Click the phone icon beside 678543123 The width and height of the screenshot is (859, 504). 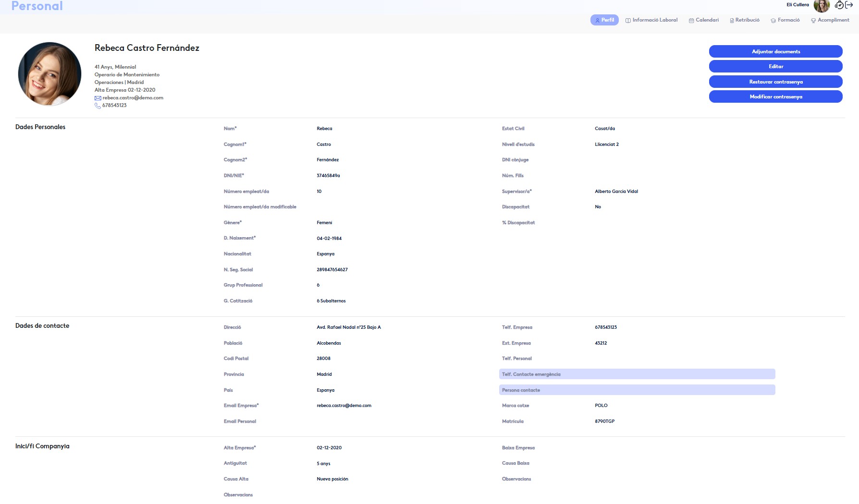point(98,106)
